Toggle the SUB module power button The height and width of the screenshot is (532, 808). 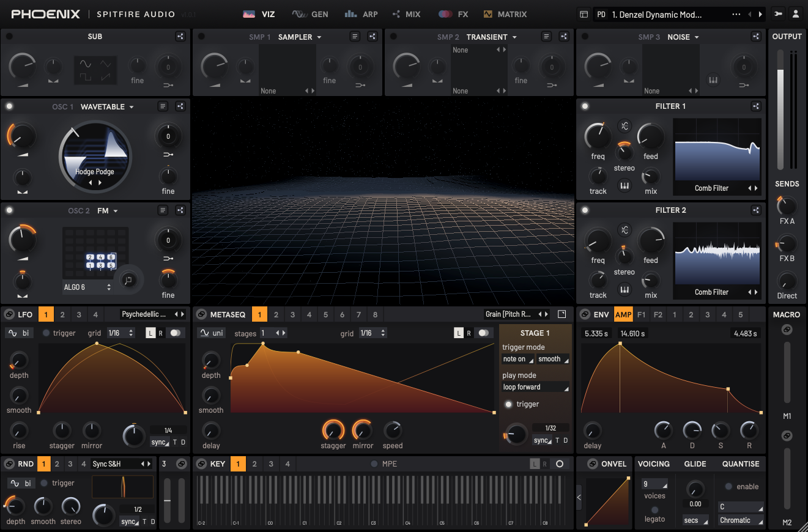point(9,37)
